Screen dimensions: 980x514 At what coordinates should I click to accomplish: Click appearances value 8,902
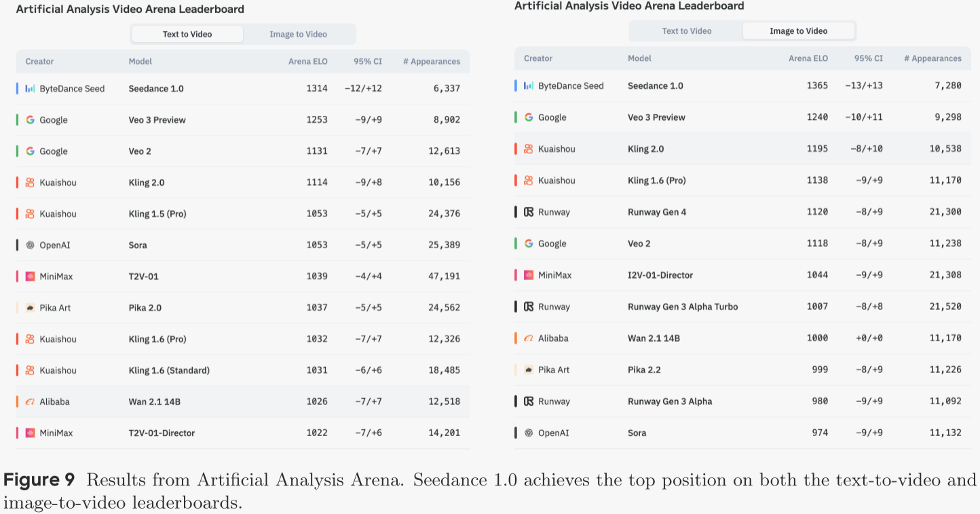[x=447, y=120]
